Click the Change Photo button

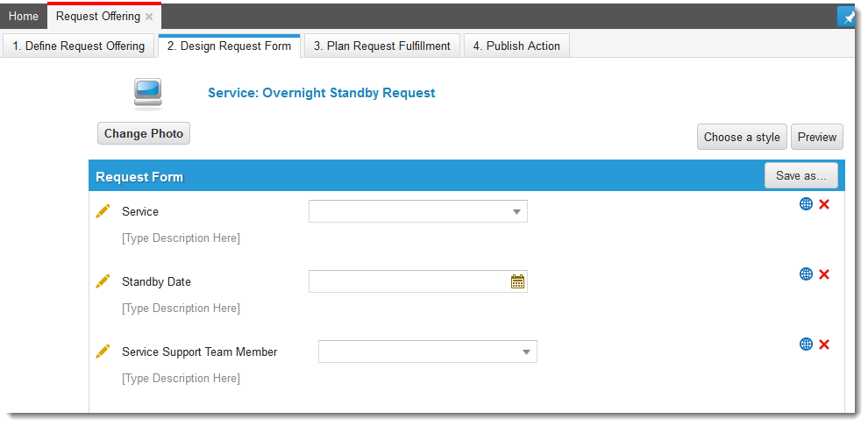pyautogui.click(x=144, y=134)
